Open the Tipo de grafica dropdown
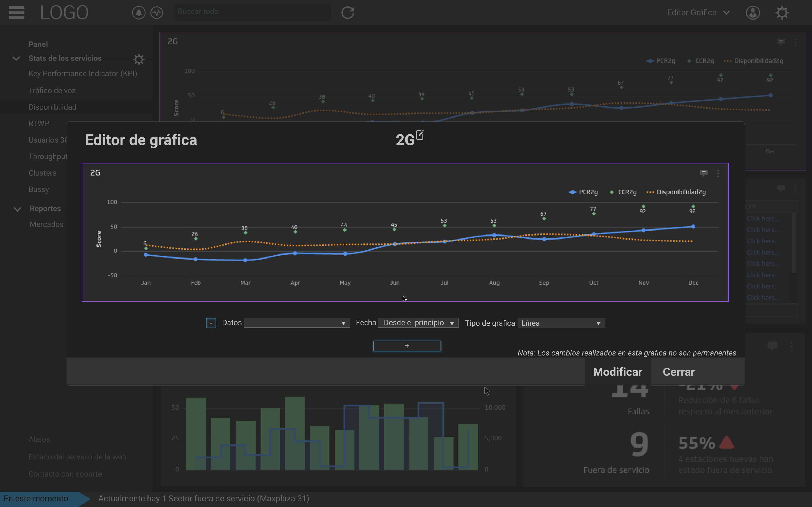This screenshot has height=507, width=812. 561,323
